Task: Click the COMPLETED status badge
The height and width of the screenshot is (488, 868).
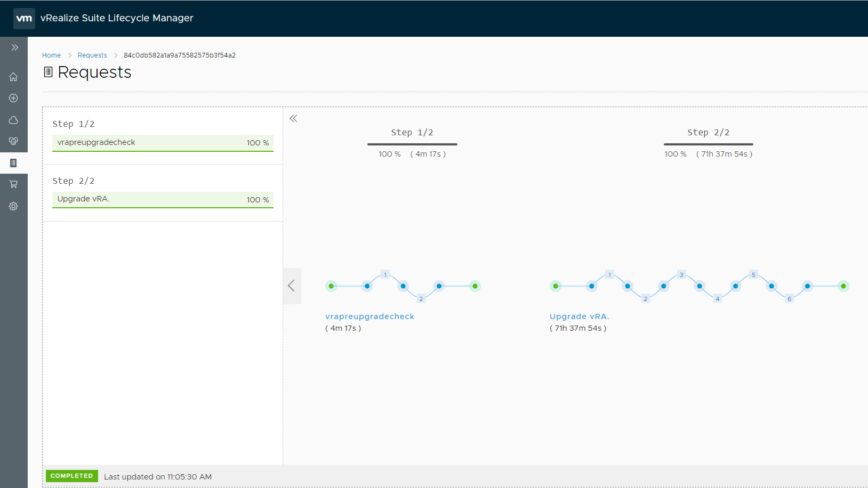Action: click(71, 476)
